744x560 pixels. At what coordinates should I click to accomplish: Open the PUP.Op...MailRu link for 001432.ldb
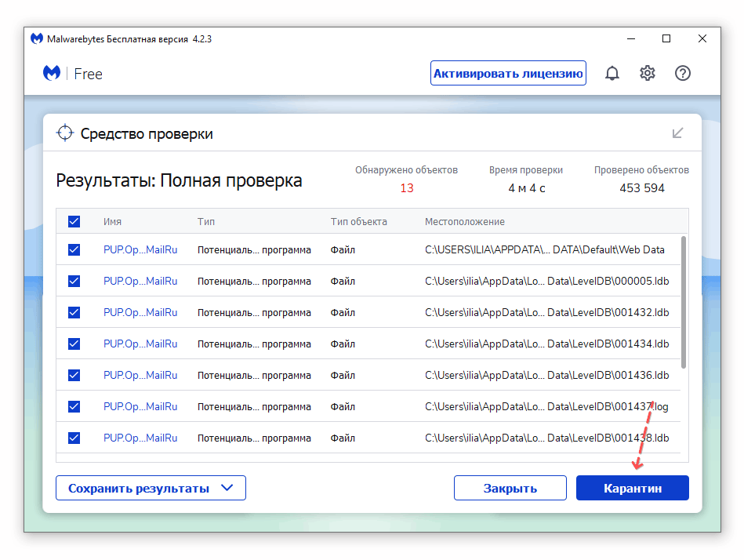[140, 312]
